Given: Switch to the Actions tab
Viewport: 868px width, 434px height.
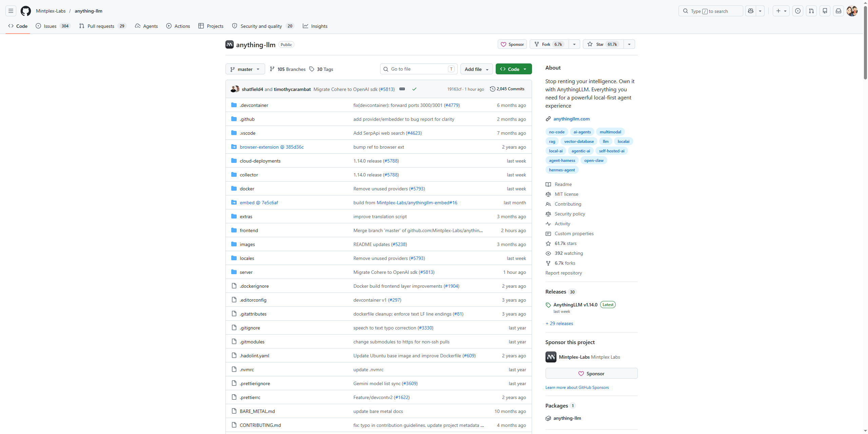Looking at the screenshot, I should [178, 26].
